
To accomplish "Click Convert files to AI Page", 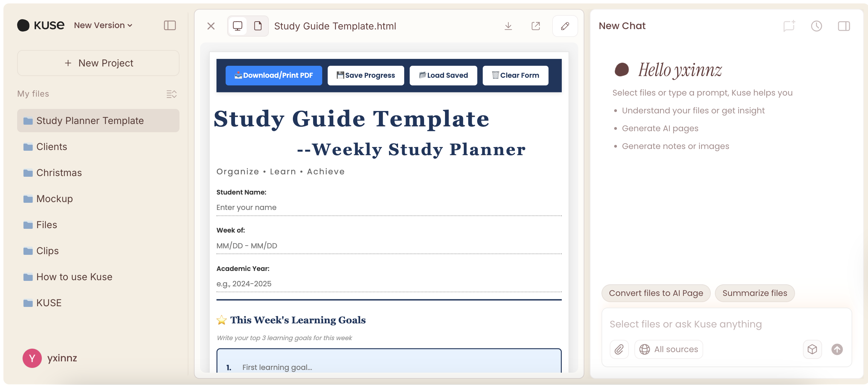I will tap(656, 293).
